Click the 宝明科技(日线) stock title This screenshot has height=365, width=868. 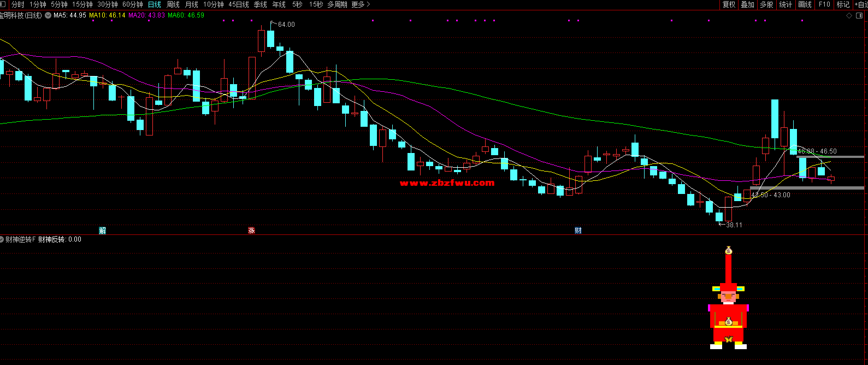click(x=21, y=15)
